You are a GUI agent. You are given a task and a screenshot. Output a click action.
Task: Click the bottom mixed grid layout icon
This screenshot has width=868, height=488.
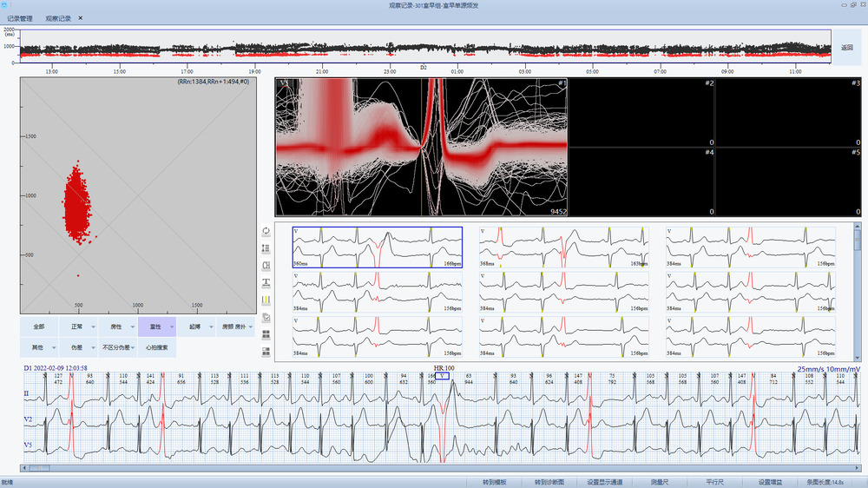click(266, 350)
